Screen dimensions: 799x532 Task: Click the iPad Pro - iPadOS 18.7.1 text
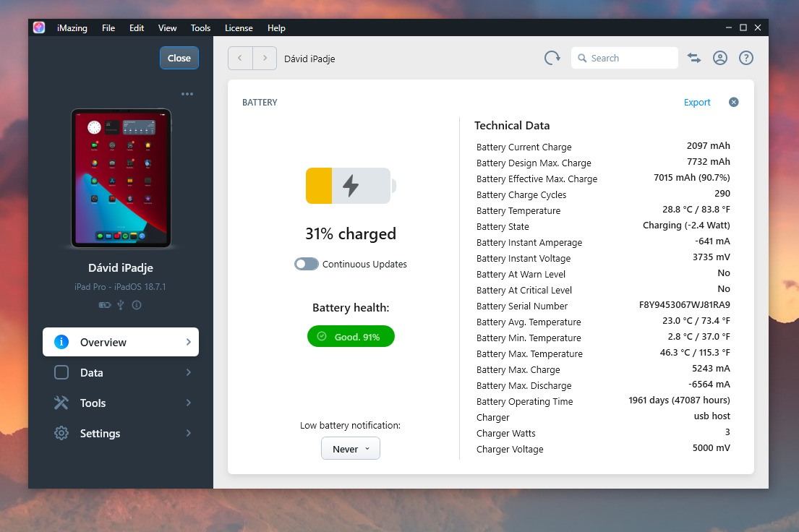(120, 286)
